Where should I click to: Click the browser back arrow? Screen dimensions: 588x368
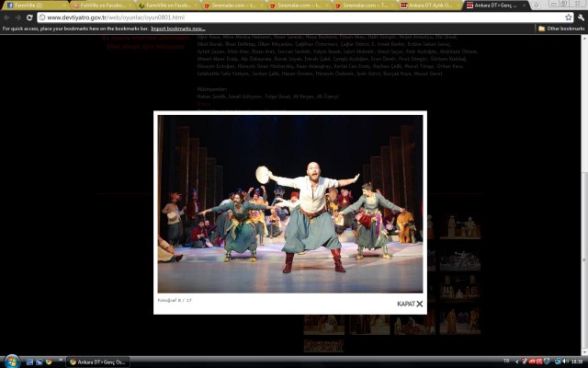6,17
